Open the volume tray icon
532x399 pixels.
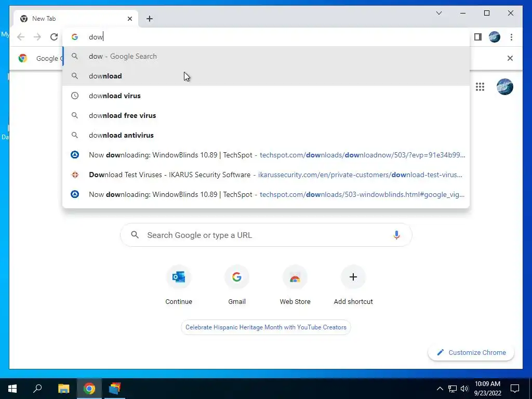point(464,389)
